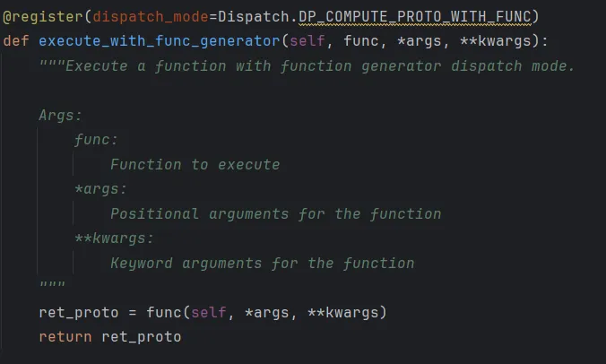
Task: Click the underlined DP_COMPUTE_PROTO_WITH_FUNC constant
Action: 415,17
